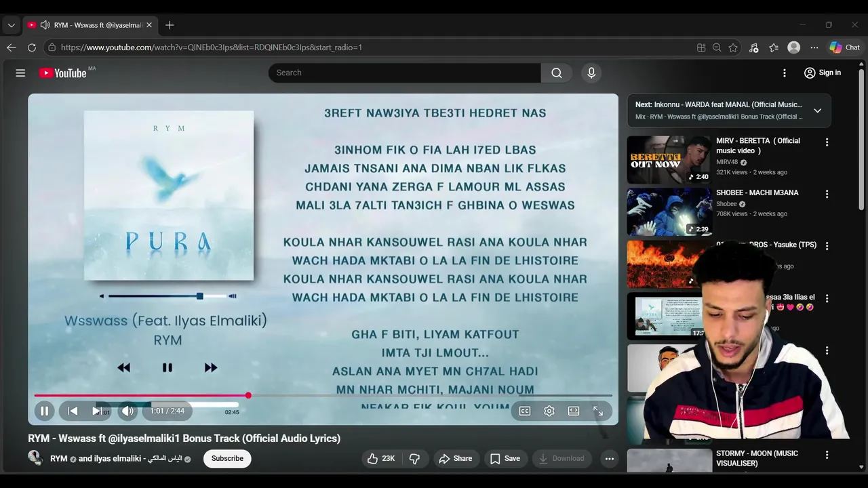Share this video

pyautogui.click(x=456, y=459)
